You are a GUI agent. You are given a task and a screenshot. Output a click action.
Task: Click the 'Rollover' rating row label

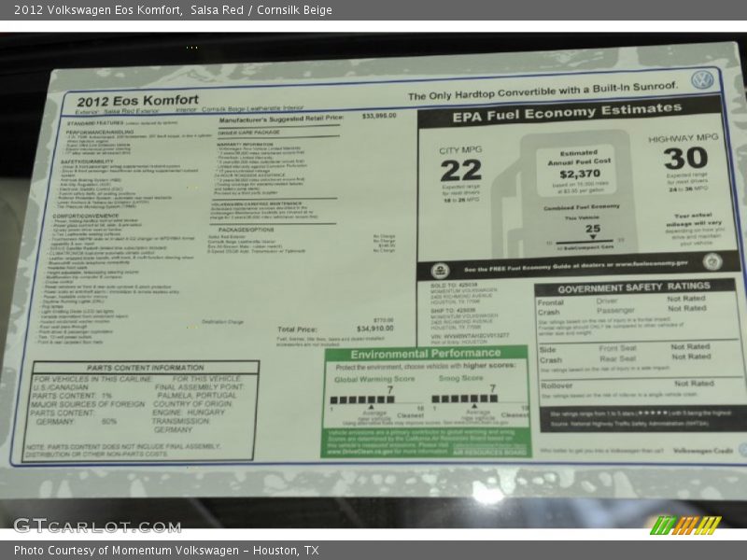click(556, 385)
